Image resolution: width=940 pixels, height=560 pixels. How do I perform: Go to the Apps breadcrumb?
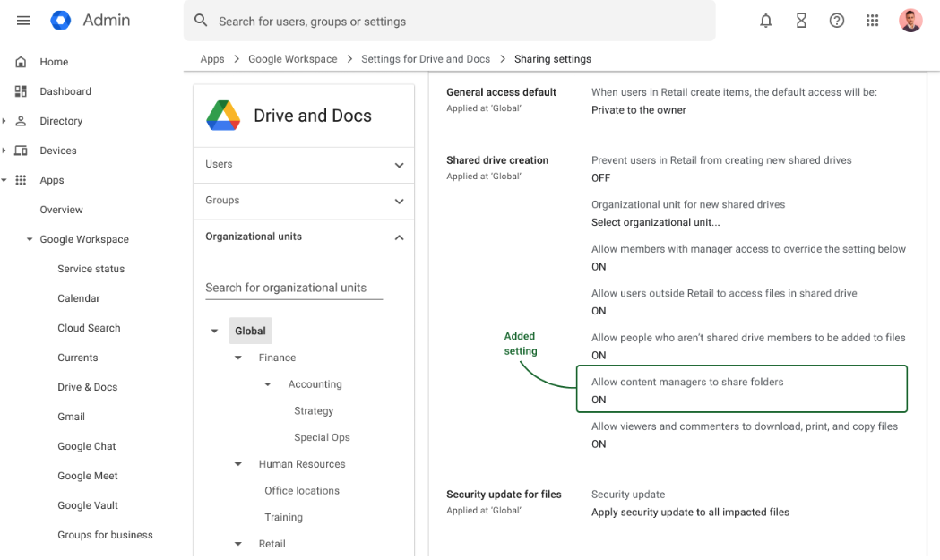coord(212,59)
